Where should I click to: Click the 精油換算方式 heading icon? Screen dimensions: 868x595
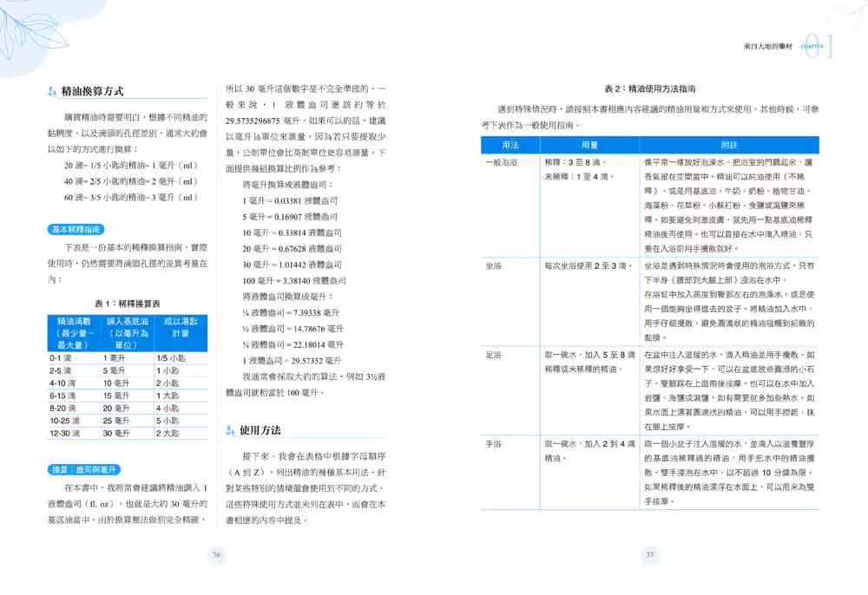click(52, 91)
